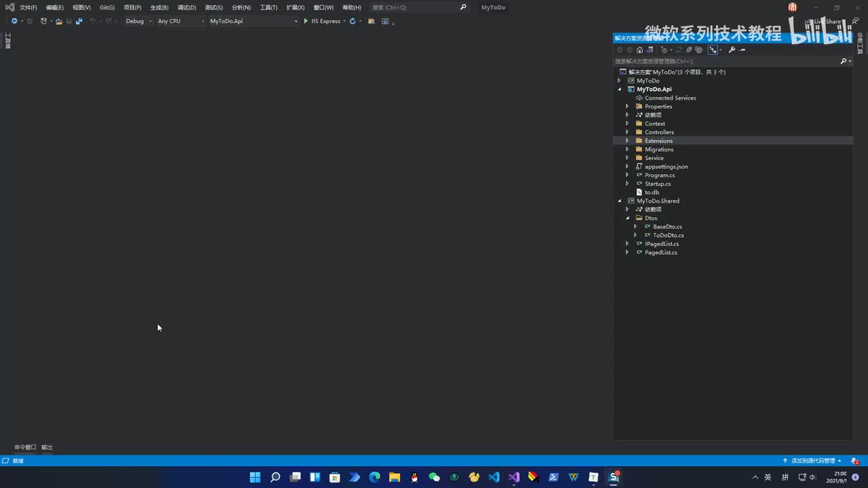The image size is (868, 488).
Task: Open WeChat from taskbar
Action: (x=435, y=477)
